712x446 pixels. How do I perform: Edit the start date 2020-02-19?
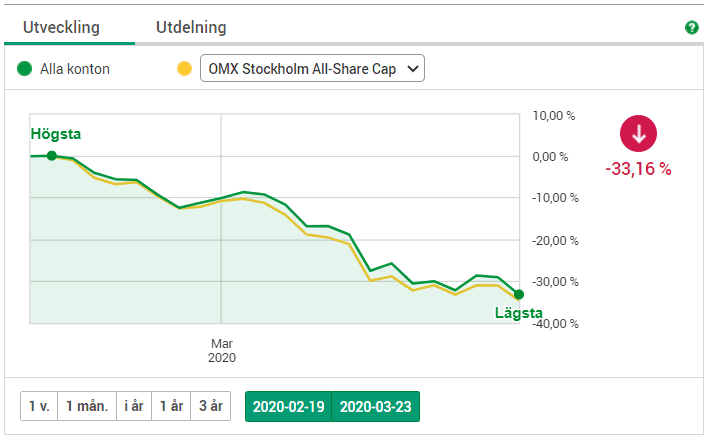click(288, 407)
